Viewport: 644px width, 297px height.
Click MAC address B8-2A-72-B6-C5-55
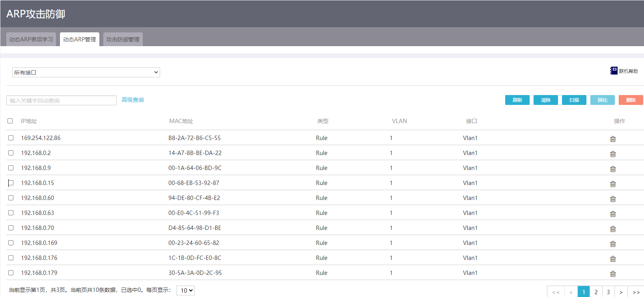point(194,138)
